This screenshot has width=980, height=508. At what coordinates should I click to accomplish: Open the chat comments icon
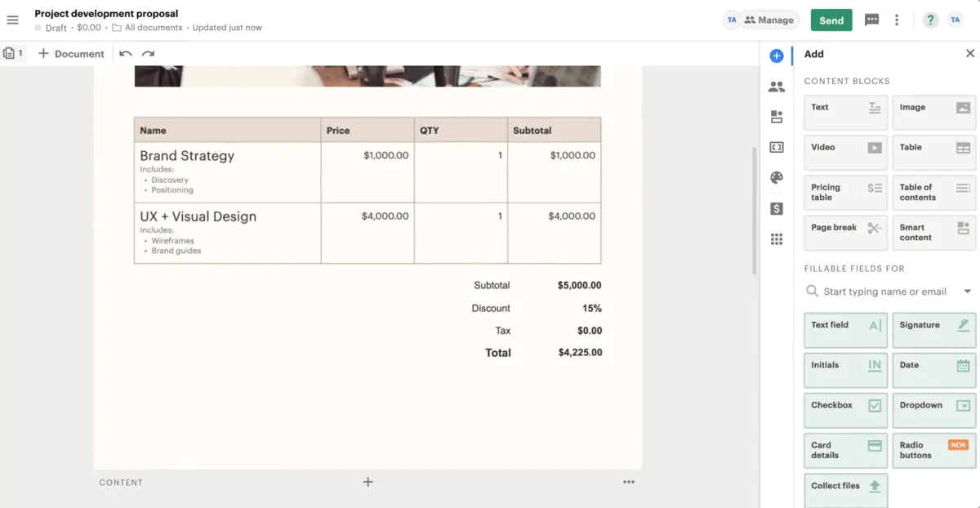tap(871, 20)
